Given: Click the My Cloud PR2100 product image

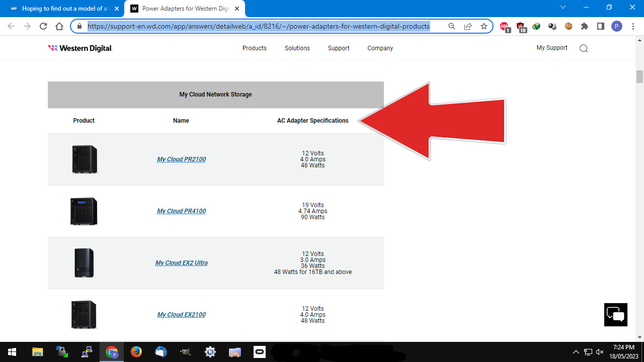Looking at the screenshot, I should pos(84,159).
